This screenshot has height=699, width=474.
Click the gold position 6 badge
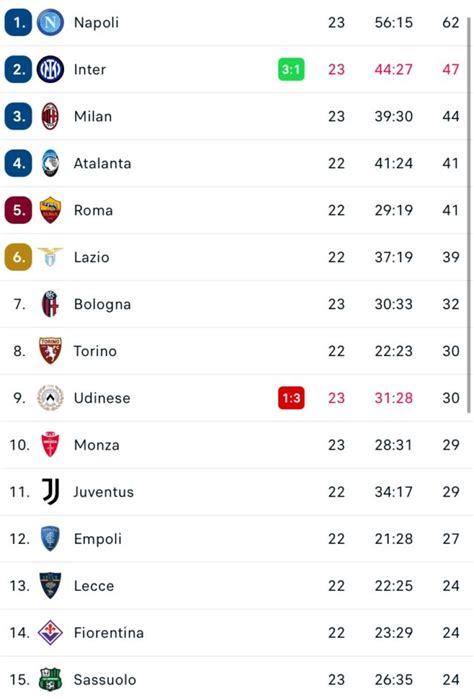[18, 257]
